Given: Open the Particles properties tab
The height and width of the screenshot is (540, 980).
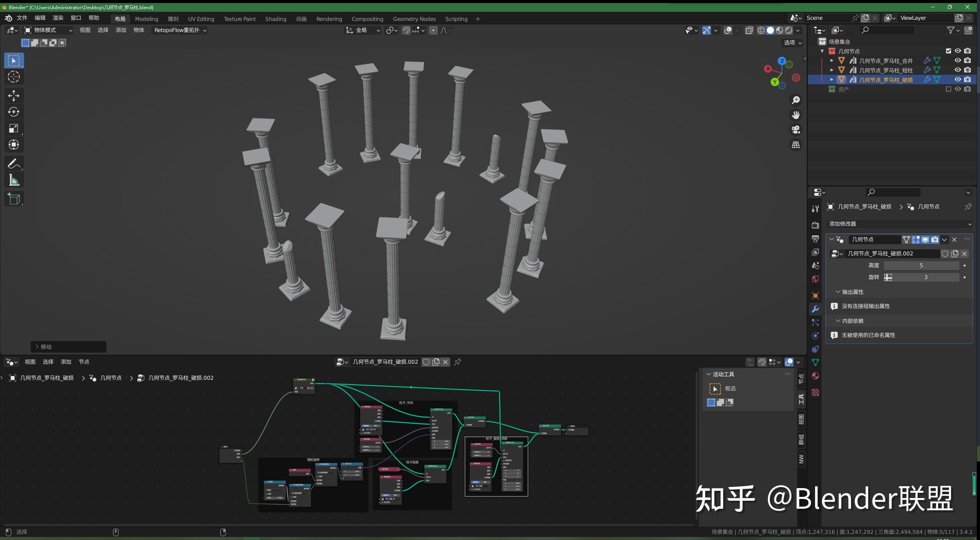Looking at the screenshot, I should (x=815, y=322).
